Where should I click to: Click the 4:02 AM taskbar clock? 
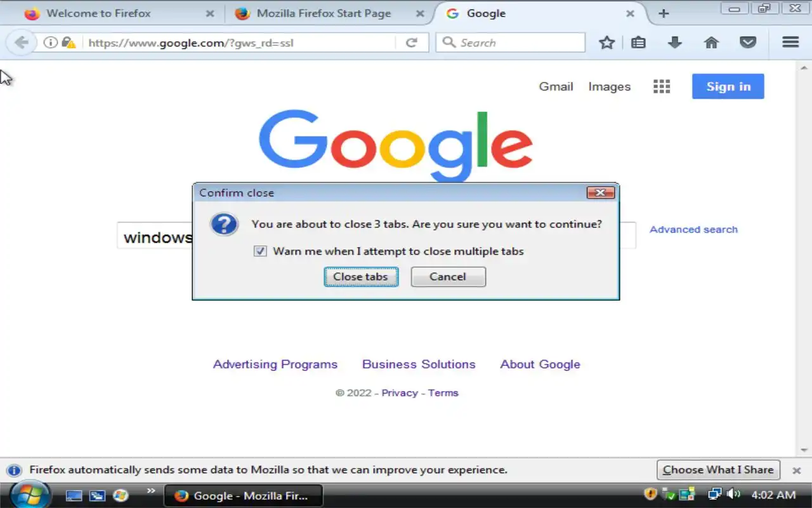[773, 495]
